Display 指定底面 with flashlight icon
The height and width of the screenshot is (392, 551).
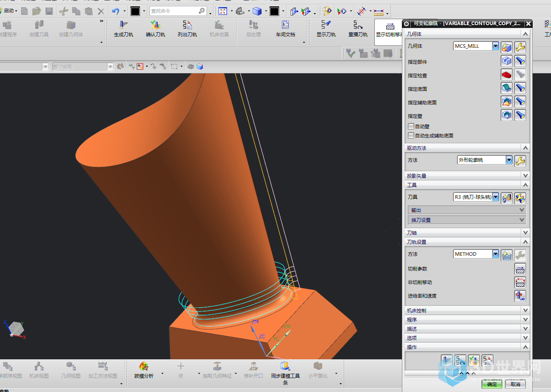click(520, 88)
